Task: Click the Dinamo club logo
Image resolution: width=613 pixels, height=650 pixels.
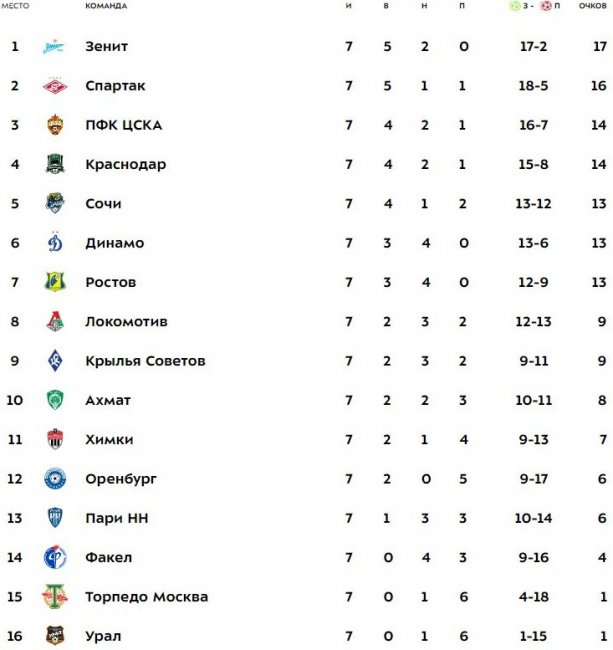Action: 55,243
